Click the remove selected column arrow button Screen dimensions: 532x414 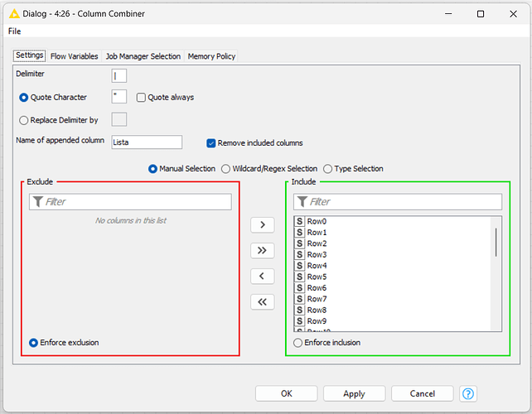point(262,277)
